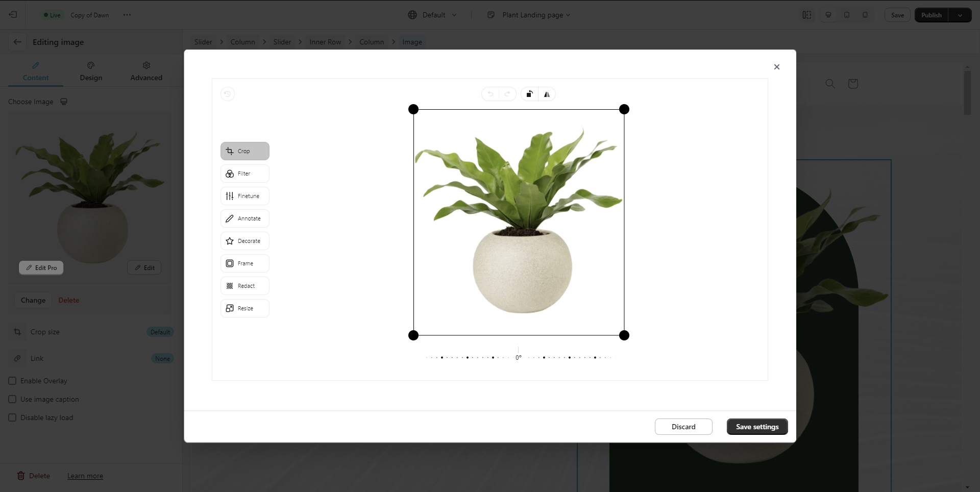Open the Frame tool
Image resolution: width=980 pixels, height=492 pixels.
click(244, 263)
